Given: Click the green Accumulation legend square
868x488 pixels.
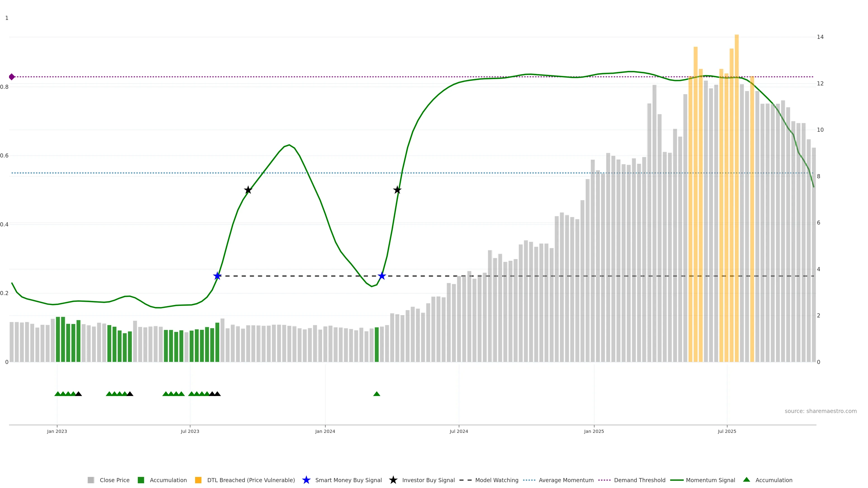Looking at the screenshot, I should (141, 480).
